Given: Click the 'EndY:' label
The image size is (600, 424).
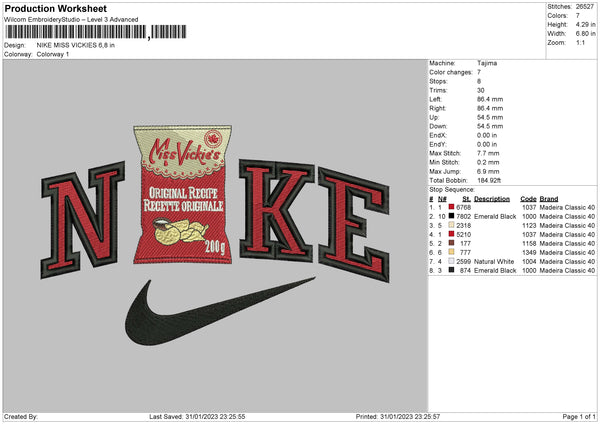Looking at the screenshot, I should tap(438, 144).
